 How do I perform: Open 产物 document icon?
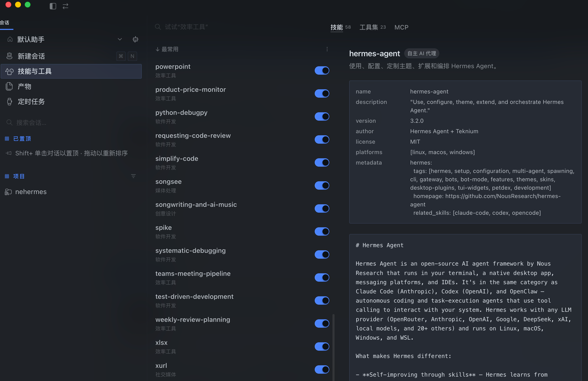(x=9, y=87)
